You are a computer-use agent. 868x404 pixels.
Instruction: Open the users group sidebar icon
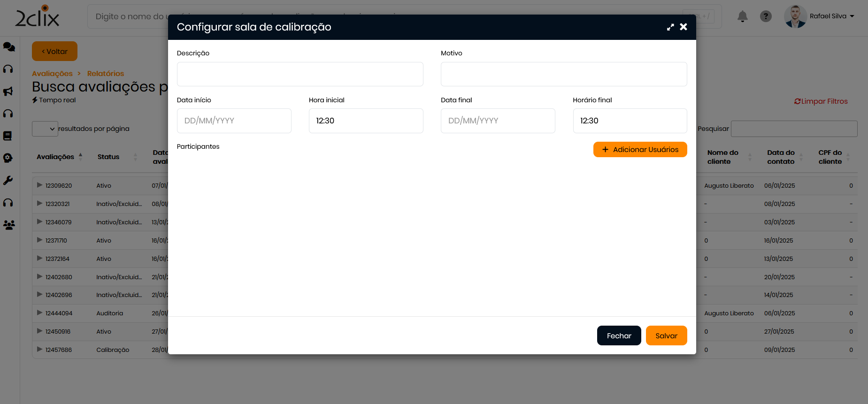pyautogui.click(x=9, y=225)
